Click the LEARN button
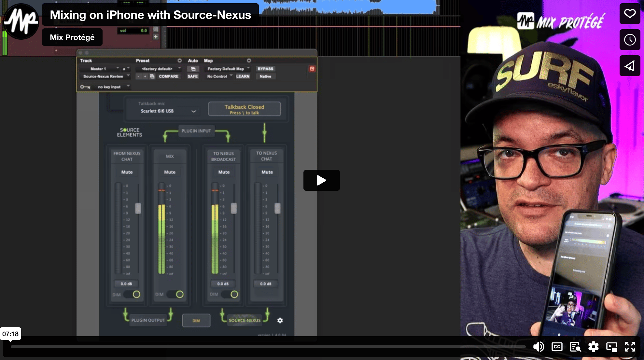 (x=243, y=76)
